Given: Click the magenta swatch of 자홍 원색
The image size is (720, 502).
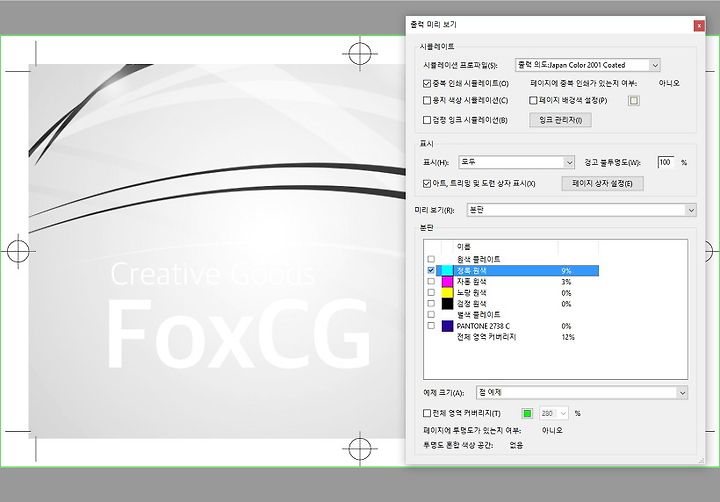Looking at the screenshot, I should tap(447, 281).
